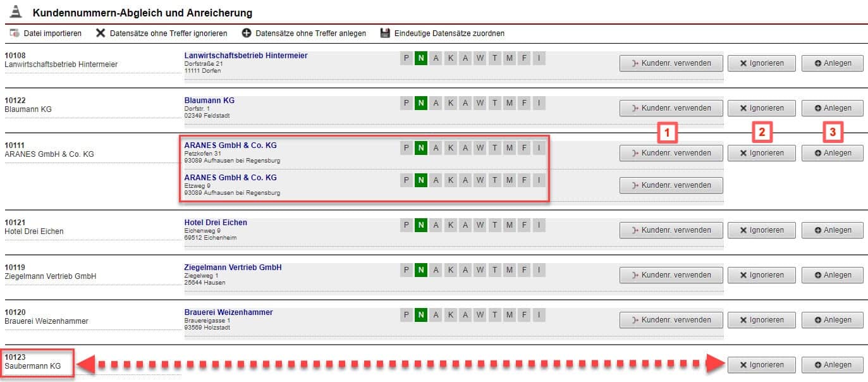Create new record for Ziegelmann Vertrieb GmbH

832,275
